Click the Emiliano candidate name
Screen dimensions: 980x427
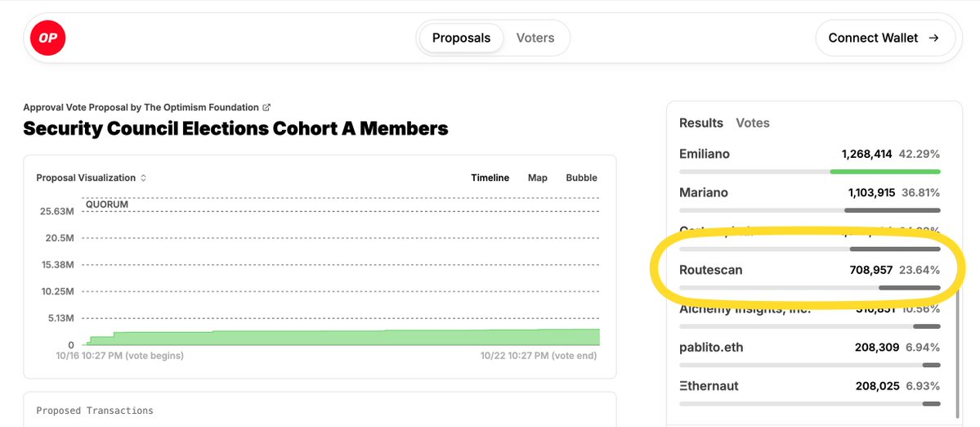tap(705, 154)
